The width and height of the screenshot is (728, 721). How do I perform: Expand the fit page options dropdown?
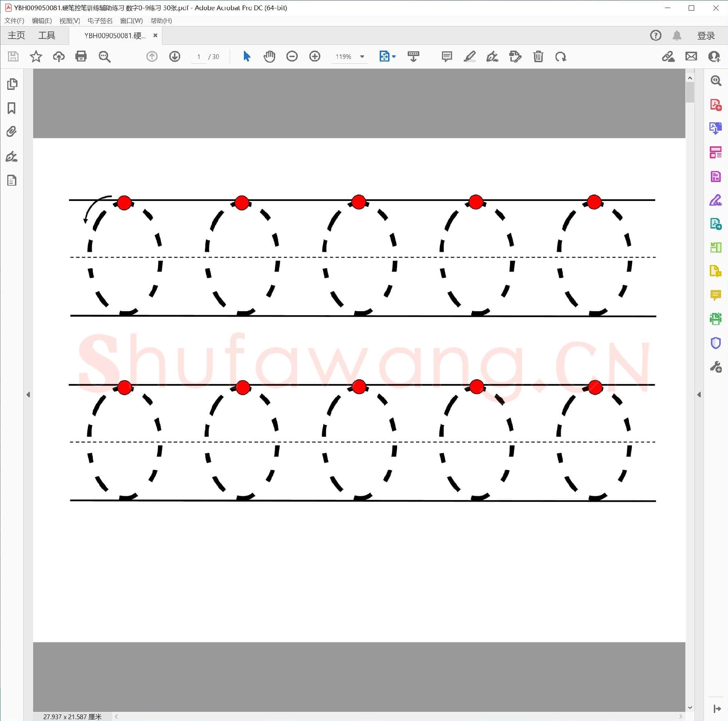[394, 56]
